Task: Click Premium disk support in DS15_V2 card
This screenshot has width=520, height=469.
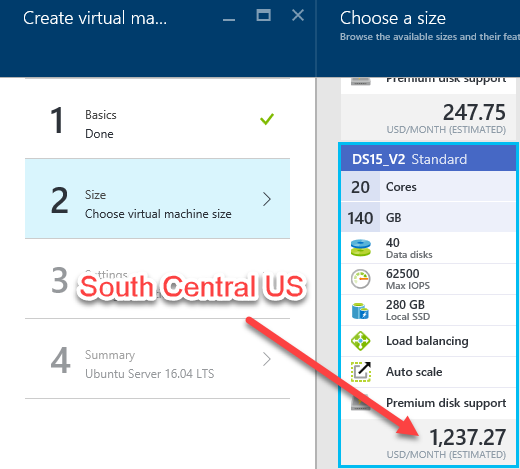Action: [x=446, y=403]
